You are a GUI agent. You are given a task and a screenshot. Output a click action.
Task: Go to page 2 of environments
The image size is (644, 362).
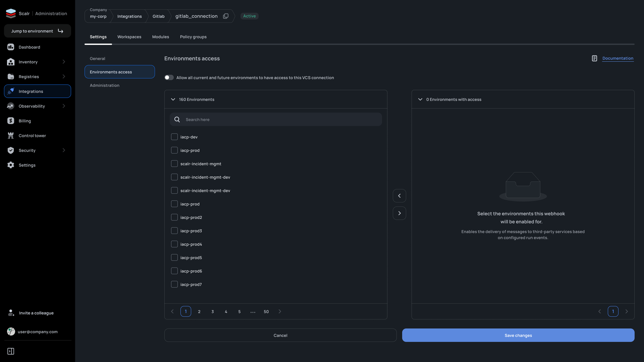(x=199, y=312)
